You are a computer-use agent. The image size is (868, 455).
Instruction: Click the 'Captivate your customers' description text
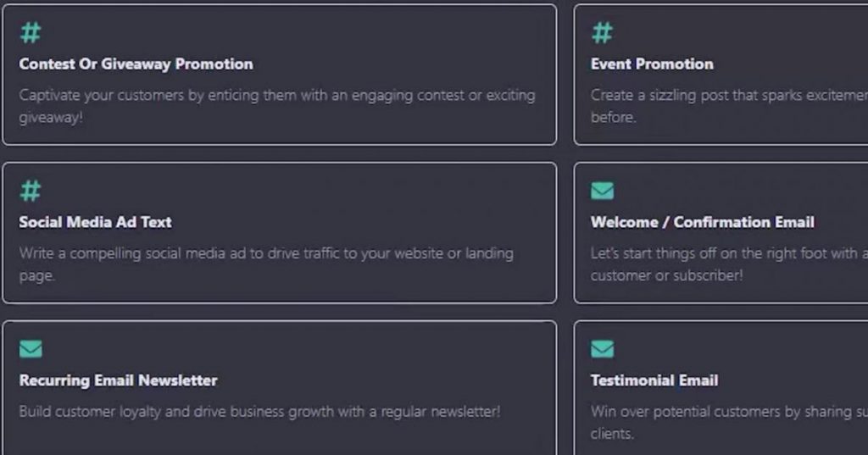click(x=277, y=106)
